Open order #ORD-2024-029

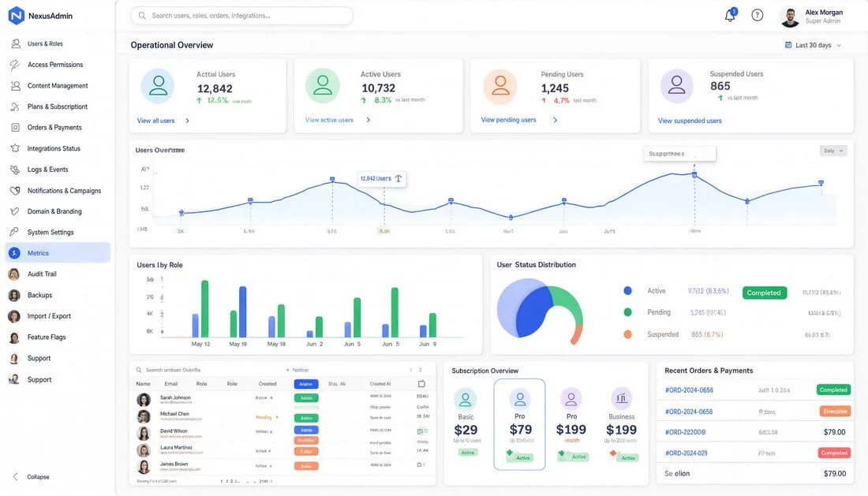(686, 453)
